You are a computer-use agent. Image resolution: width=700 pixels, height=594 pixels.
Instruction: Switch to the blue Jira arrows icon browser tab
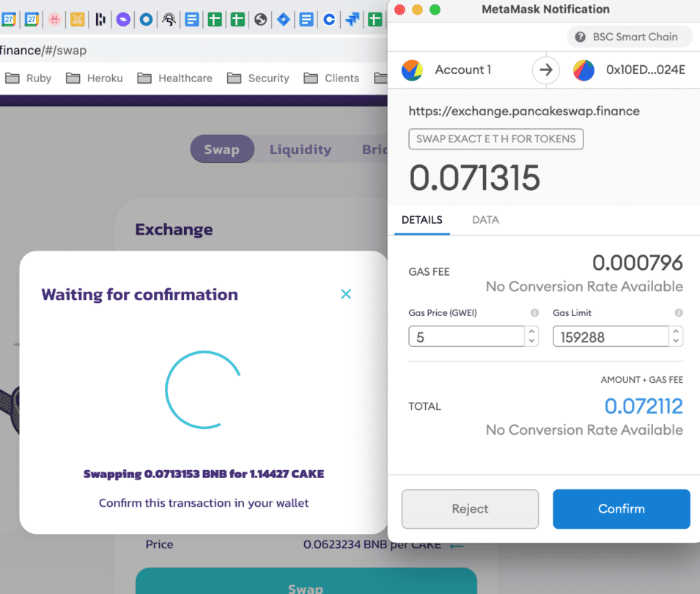click(353, 19)
